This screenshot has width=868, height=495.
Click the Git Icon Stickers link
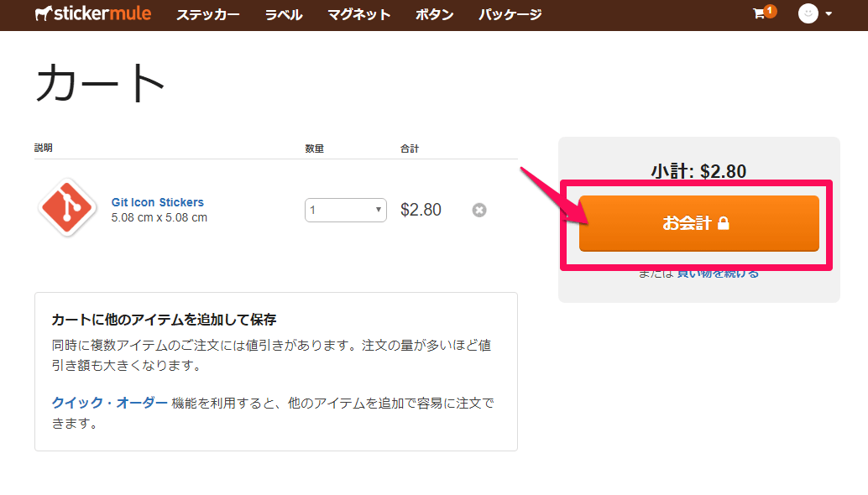pyautogui.click(x=157, y=202)
